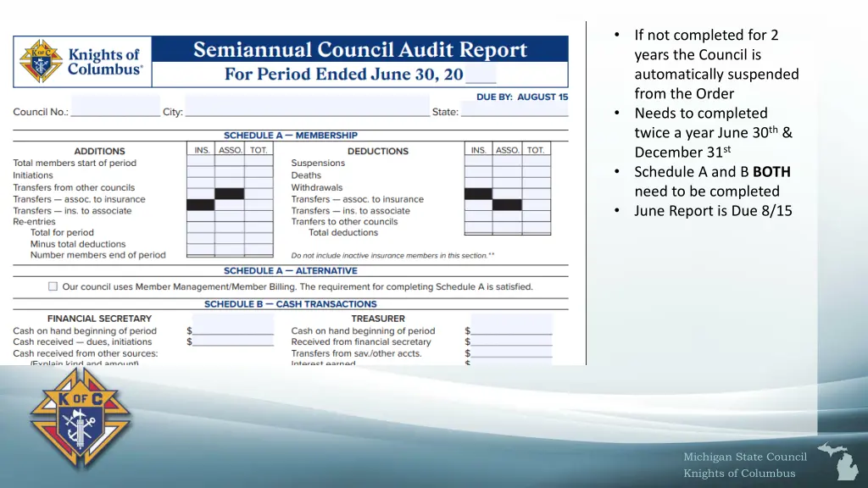This screenshot has width=868, height=488.
Task: Click TOT. cell for 'Total deductions' row
Action: point(536,228)
